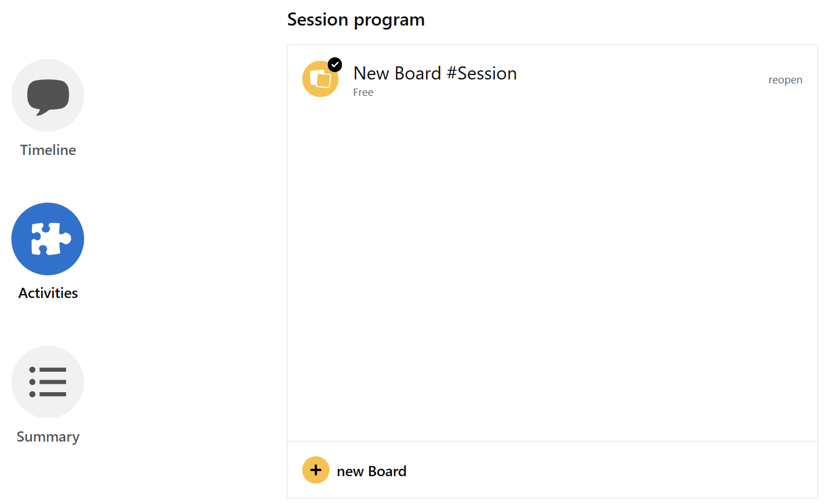The height and width of the screenshot is (504, 826).
Task: Select the Activities puzzle piece icon
Action: [x=48, y=239]
